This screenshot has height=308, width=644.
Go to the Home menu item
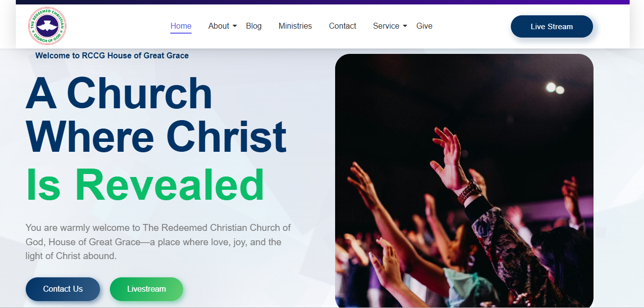pyautogui.click(x=181, y=26)
